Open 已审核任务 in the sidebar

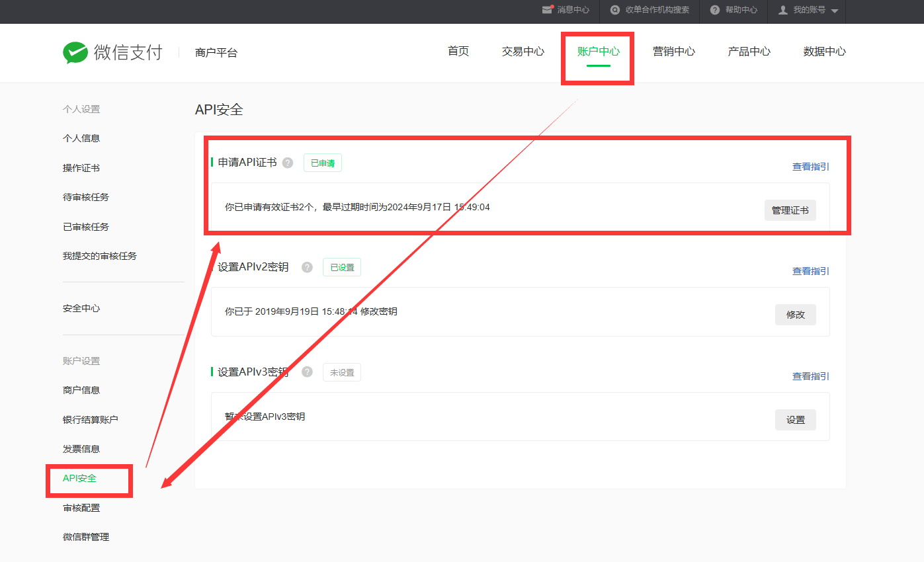86,227
